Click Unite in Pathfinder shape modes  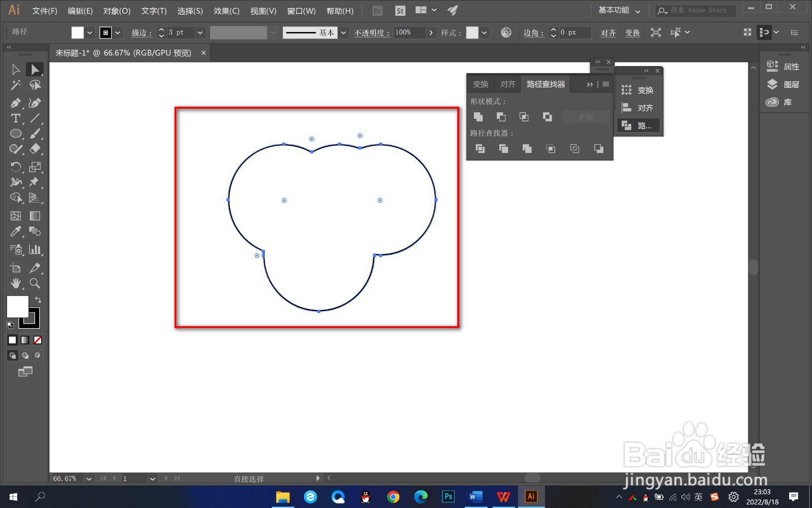coord(478,117)
